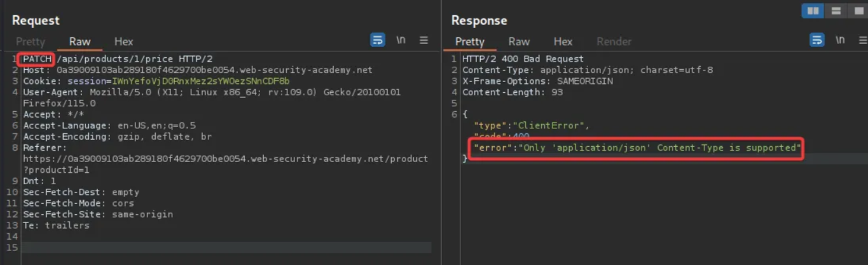Select side-by-side split layout icon
The width and height of the screenshot is (868, 265).
coord(813,11)
